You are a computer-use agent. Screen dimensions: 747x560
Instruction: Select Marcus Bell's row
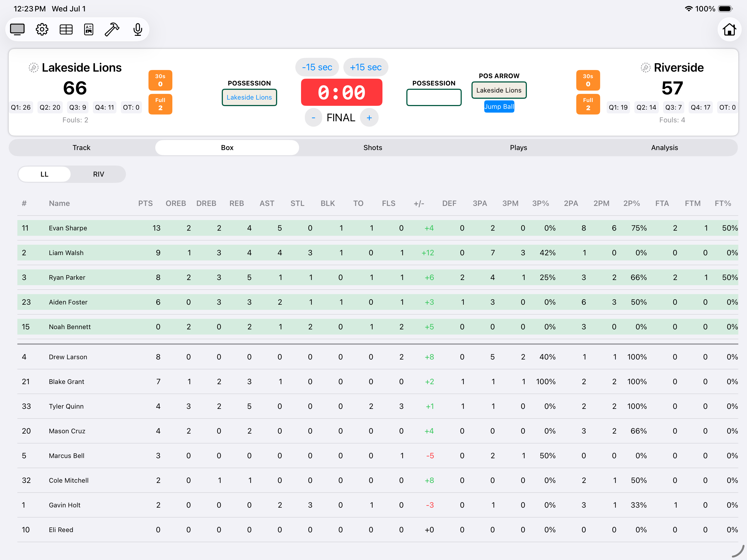378,455
